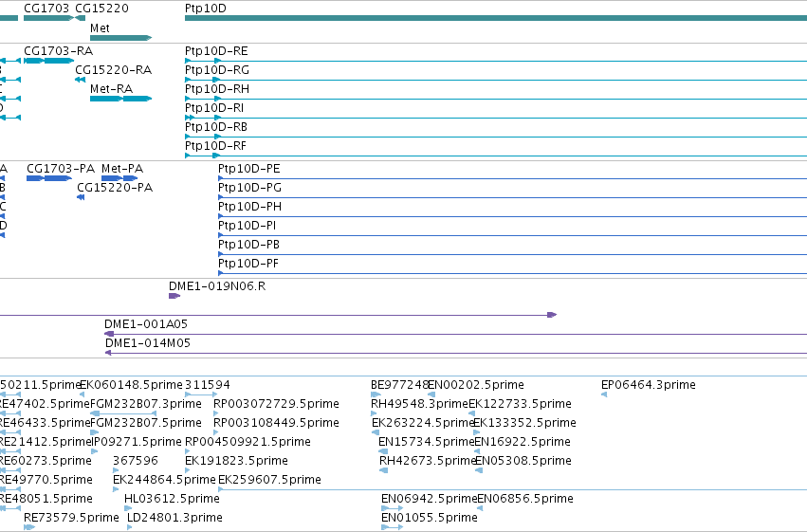Select the Ptp10D-RI transcript
This screenshot has height=532, width=807.
click(x=496, y=118)
